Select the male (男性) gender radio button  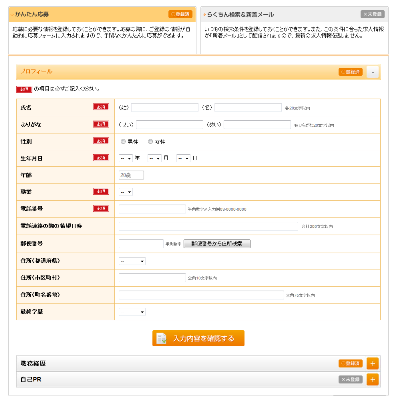pyautogui.click(x=123, y=142)
